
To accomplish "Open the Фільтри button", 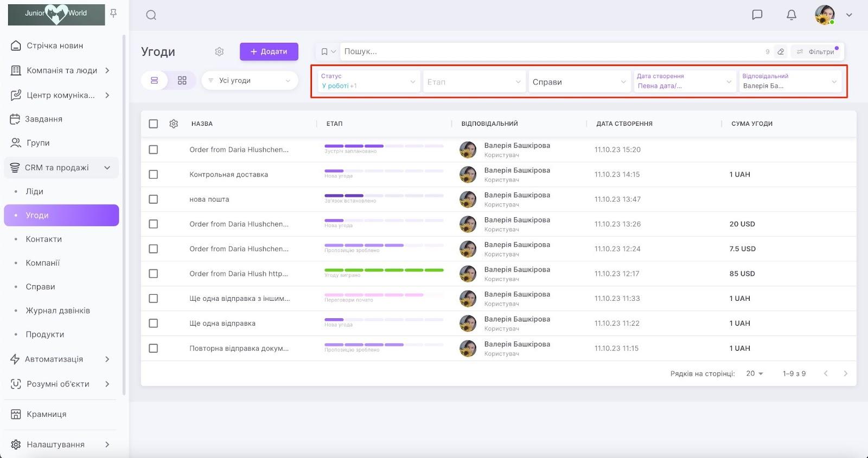I will pyautogui.click(x=816, y=51).
